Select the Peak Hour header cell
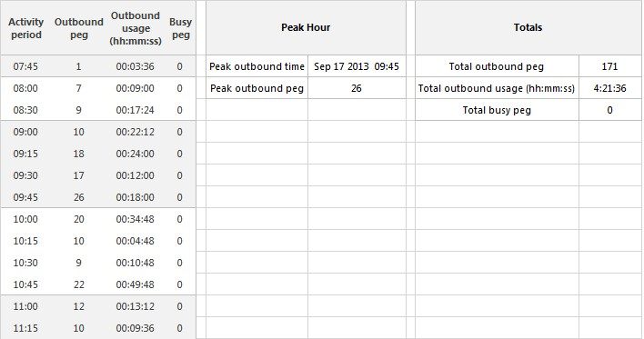Screen dimensions: 644x339 tap(306, 27)
